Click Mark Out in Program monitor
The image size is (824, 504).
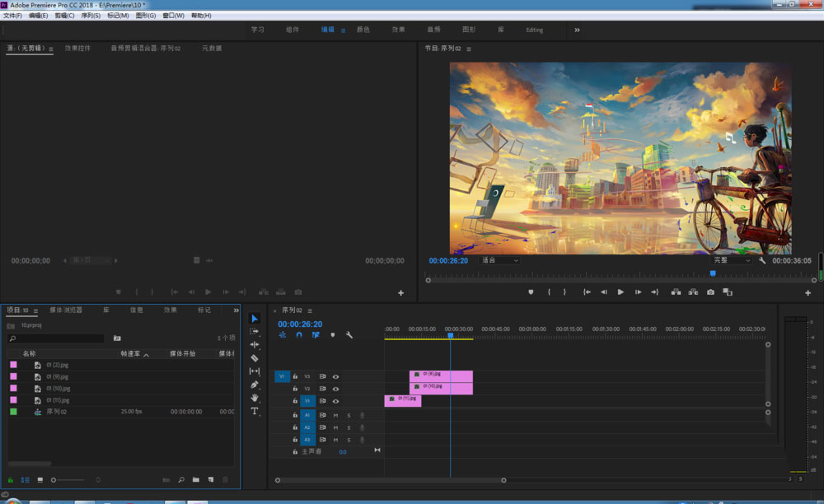[565, 292]
